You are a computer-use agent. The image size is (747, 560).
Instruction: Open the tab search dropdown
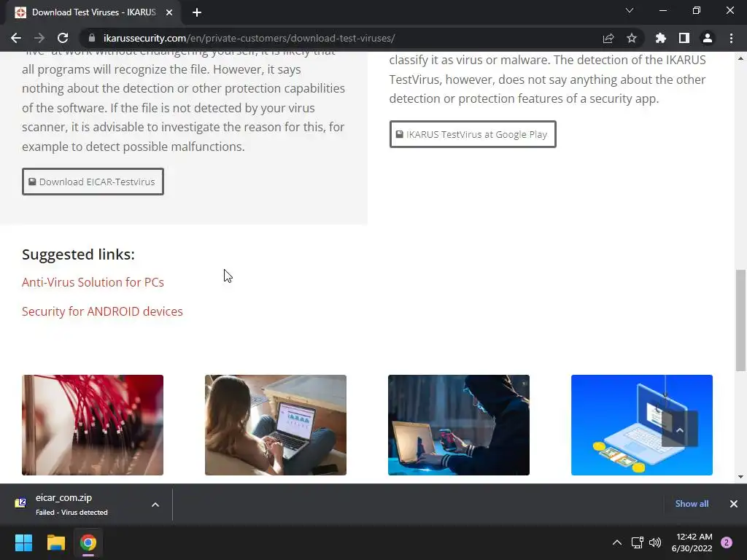pos(630,10)
